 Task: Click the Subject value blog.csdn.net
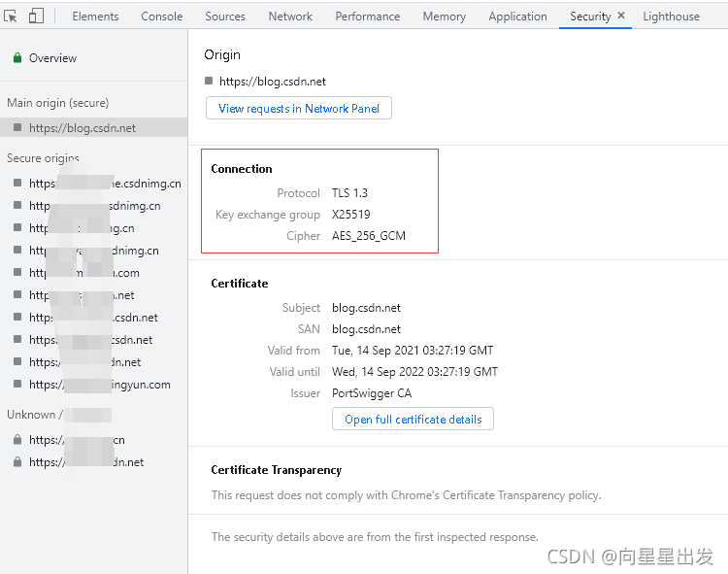tap(366, 308)
